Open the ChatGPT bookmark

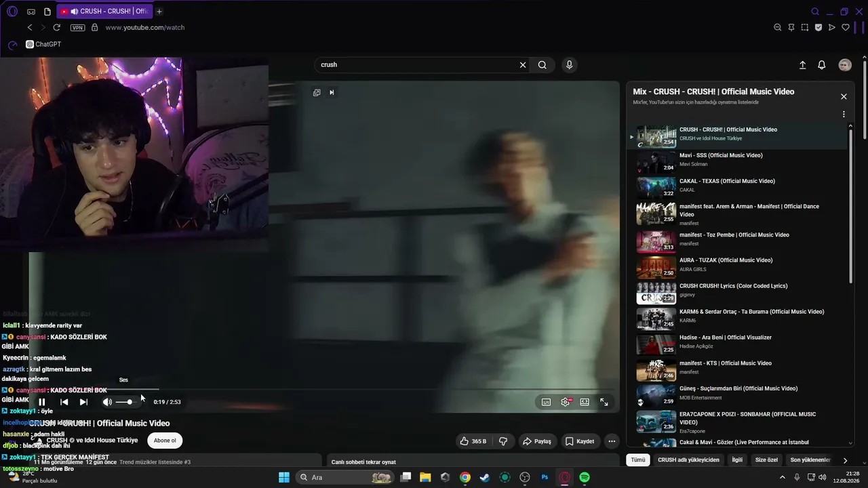click(43, 44)
